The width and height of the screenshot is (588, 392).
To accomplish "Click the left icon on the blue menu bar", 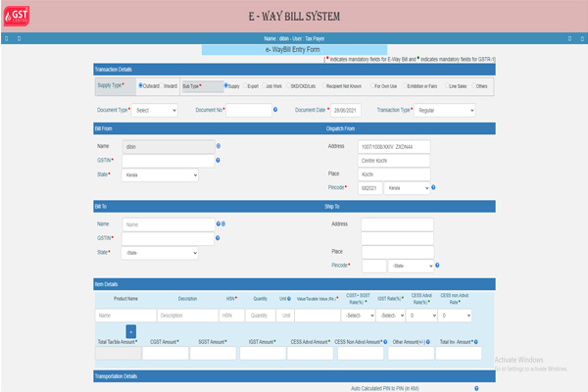I will pos(8,38).
